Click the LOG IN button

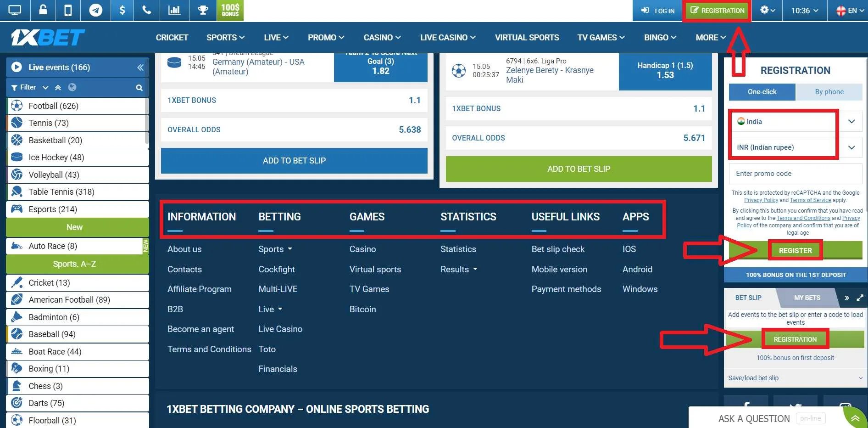click(658, 11)
